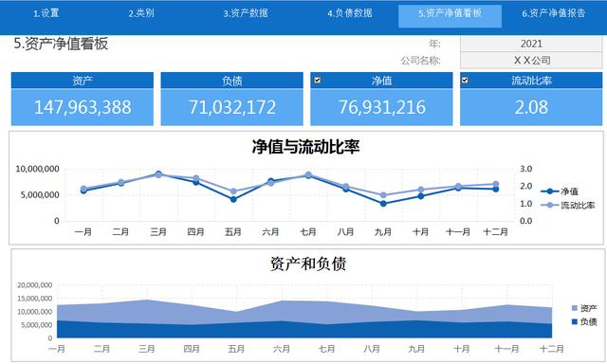Select the 资产 total card 147,963,388
607x364 pixels.
83,99
